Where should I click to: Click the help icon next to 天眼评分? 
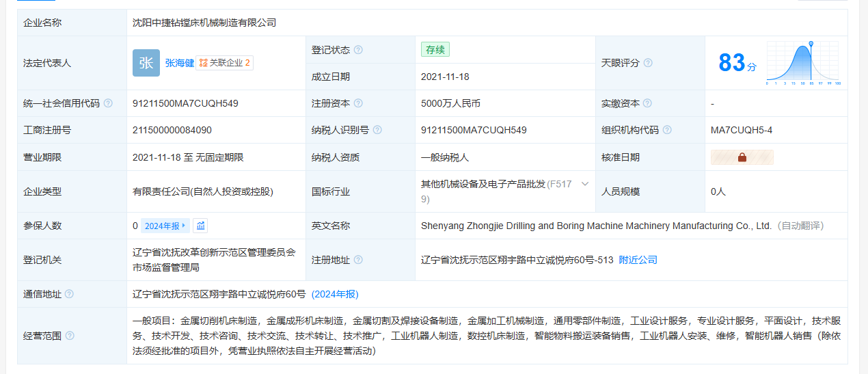pyautogui.click(x=648, y=63)
